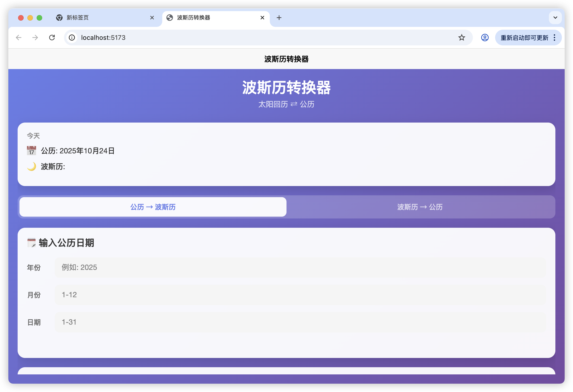Open the profile account icon

pyautogui.click(x=485, y=38)
